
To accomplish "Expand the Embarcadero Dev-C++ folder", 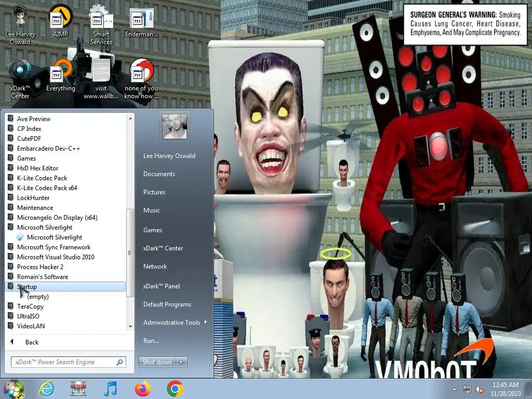I will point(65,148).
